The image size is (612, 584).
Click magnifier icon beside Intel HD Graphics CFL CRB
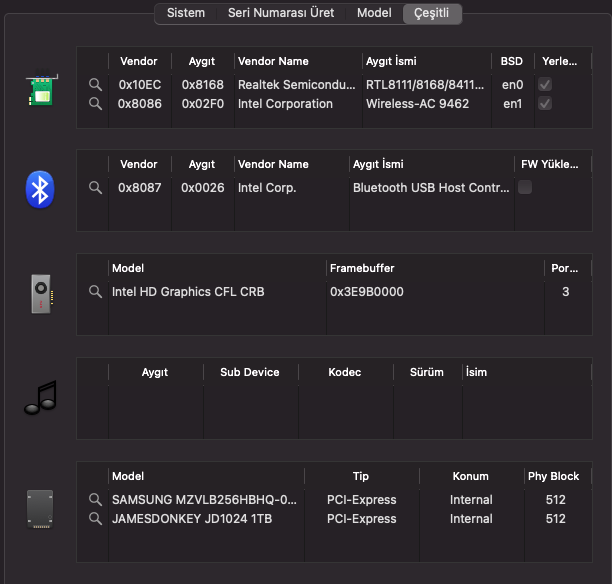[95, 292]
